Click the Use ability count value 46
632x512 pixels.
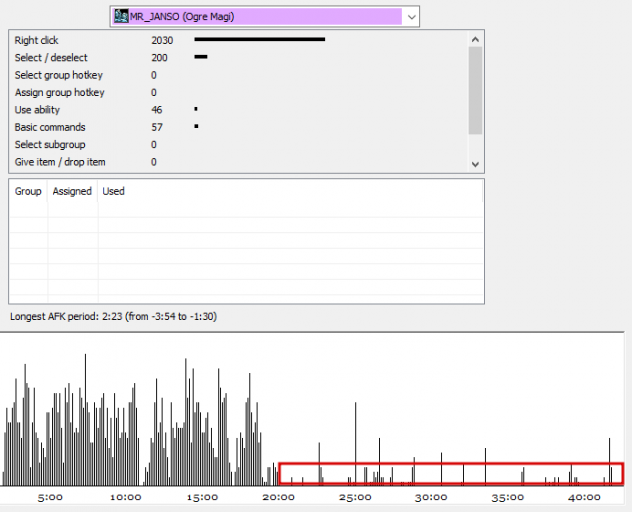click(156, 110)
